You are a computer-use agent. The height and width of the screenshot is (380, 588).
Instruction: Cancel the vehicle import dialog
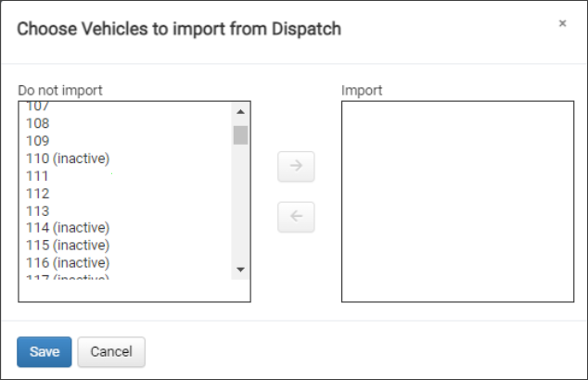[x=111, y=351]
